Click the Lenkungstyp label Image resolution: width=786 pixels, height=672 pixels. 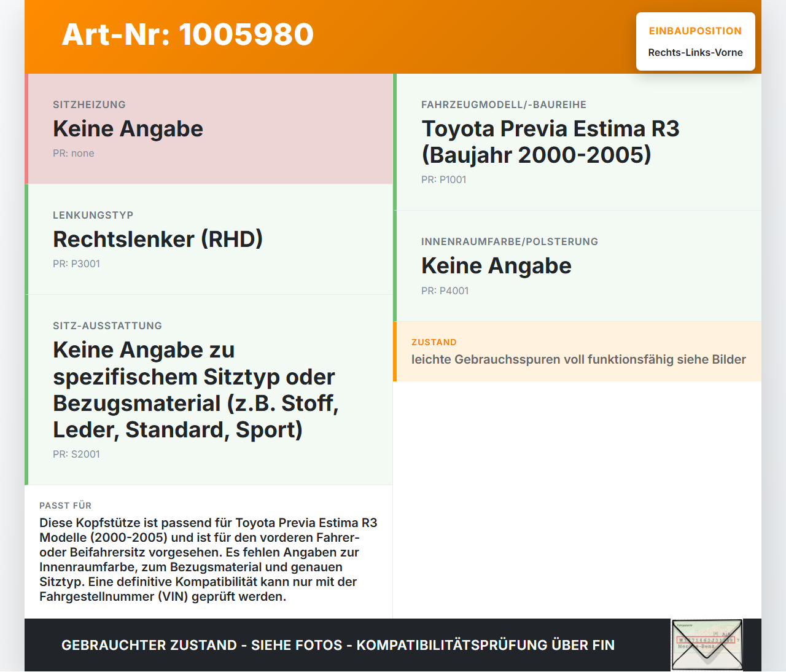tap(93, 216)
